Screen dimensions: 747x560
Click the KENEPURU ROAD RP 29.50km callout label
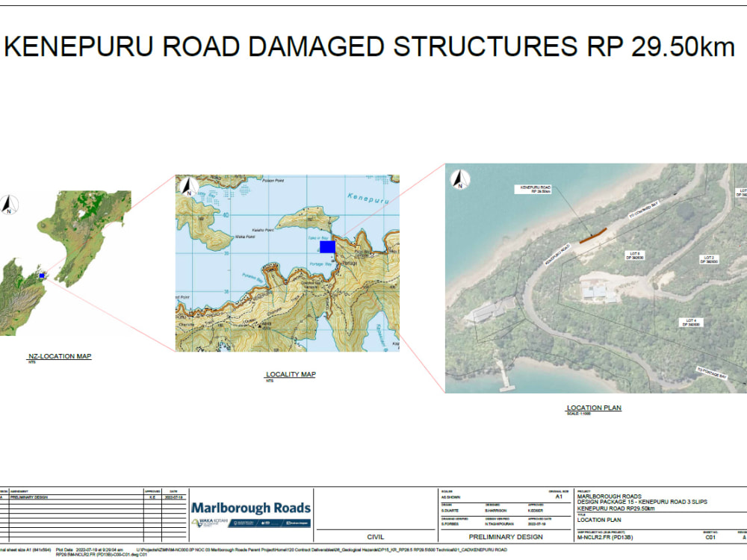535,187
